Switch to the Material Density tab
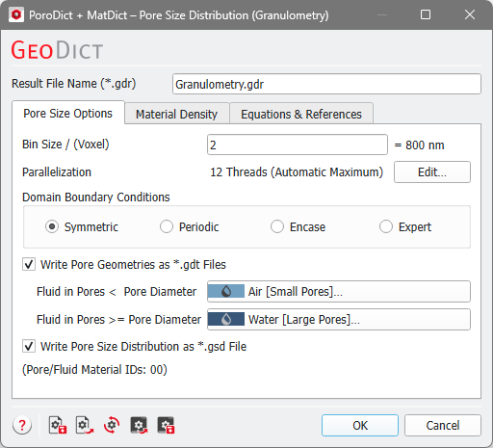This screenshot has width=493, height=448. [x=176, y=114]
